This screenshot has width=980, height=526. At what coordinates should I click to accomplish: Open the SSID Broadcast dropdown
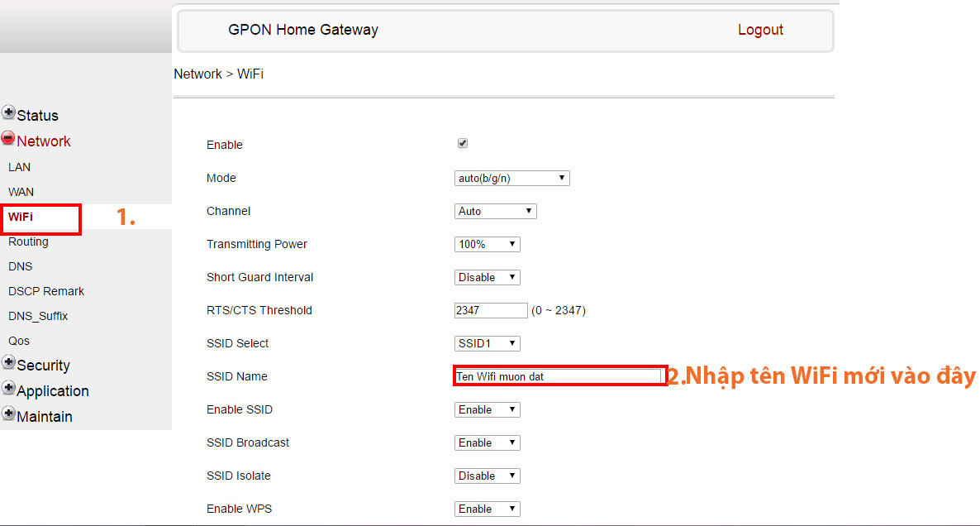pyautogui.click(x=487, y=442)
